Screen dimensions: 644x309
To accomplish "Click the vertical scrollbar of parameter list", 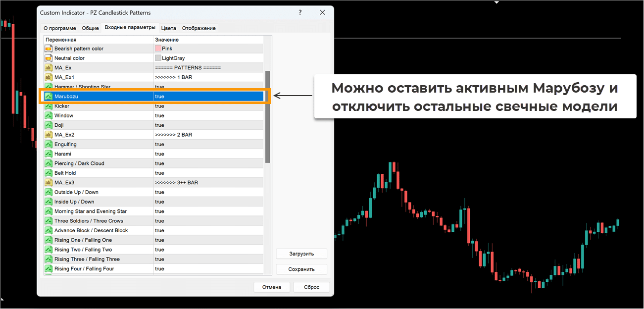I will [268, 116].
